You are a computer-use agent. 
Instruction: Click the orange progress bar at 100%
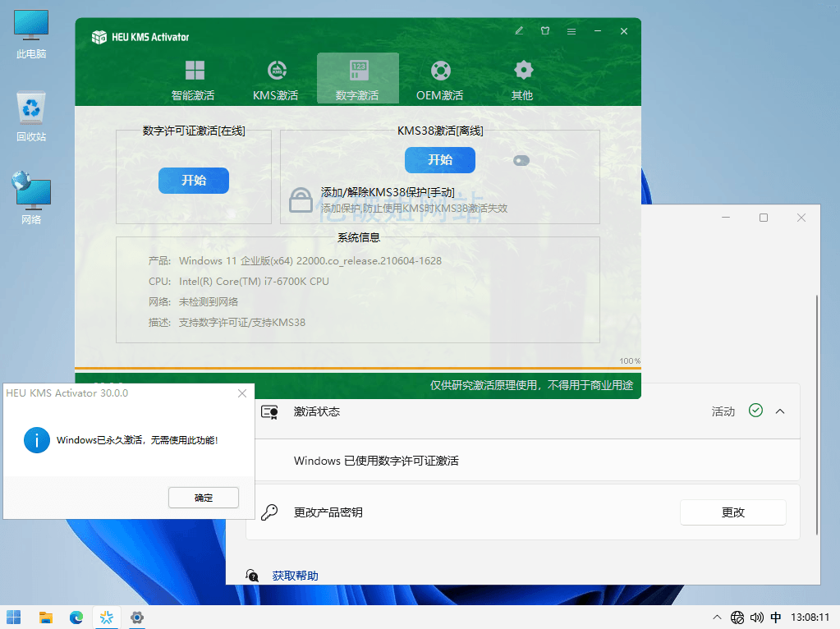point(358,368)
